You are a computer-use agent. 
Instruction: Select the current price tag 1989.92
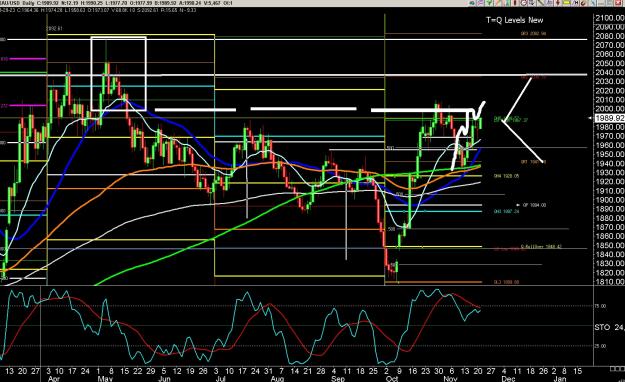pyautogui.click(x=609, y=118)
